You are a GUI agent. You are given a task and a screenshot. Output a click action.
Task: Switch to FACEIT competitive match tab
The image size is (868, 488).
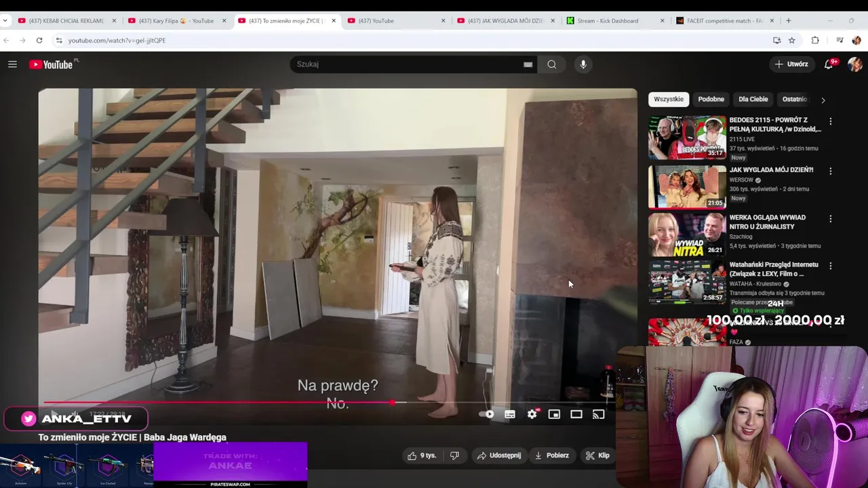(726, 21)
